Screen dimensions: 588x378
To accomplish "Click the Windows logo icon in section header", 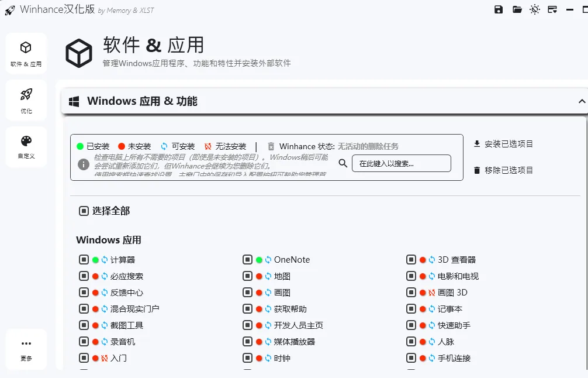I will click(74, 101).
